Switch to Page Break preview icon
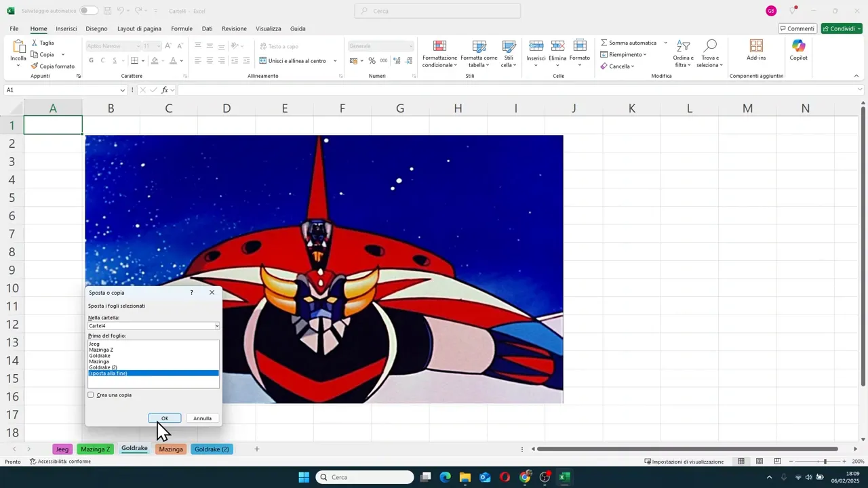Image resolution: width=868 pixels, height=488 pixels. point(778,462)
